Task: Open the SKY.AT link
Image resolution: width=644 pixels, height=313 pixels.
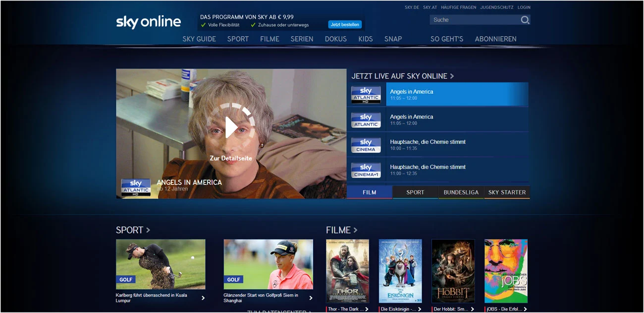Action: [x=430, y=7]
